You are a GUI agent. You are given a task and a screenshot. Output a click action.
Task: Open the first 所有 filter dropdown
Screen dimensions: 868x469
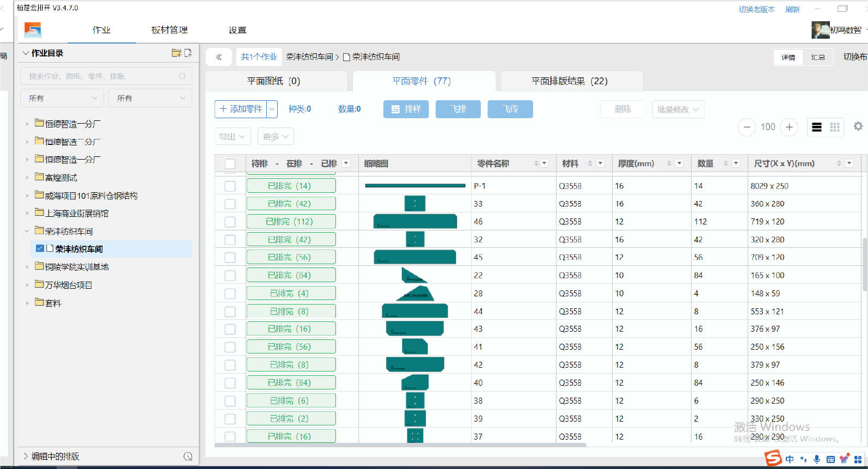click(62, 98)
